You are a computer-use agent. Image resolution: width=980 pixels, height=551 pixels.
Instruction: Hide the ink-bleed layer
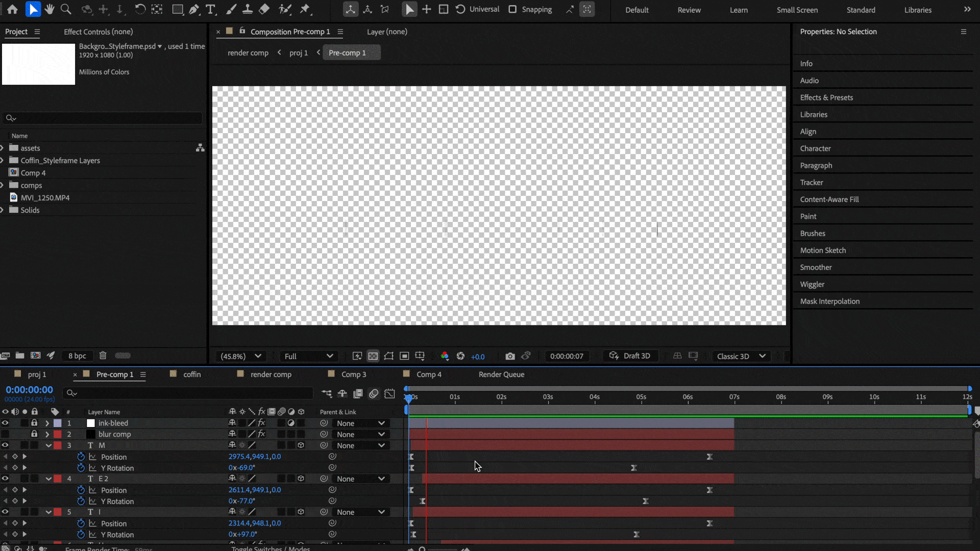(5, 423)
